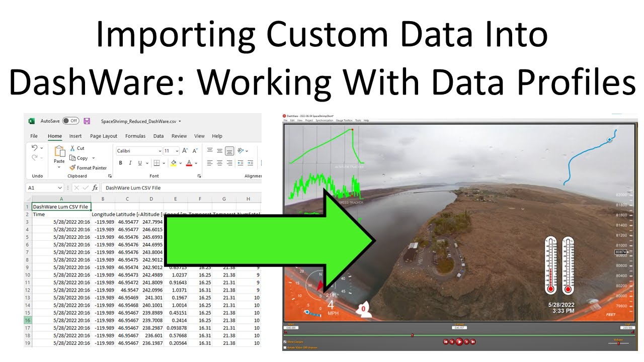Select the Time header cell in row 2
The image size is (644, 362).
pos(61,214)
